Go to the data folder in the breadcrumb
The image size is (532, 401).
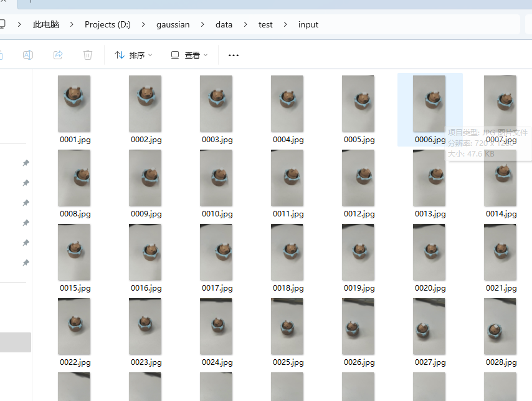pyautogui.click(x=224, y=25)
